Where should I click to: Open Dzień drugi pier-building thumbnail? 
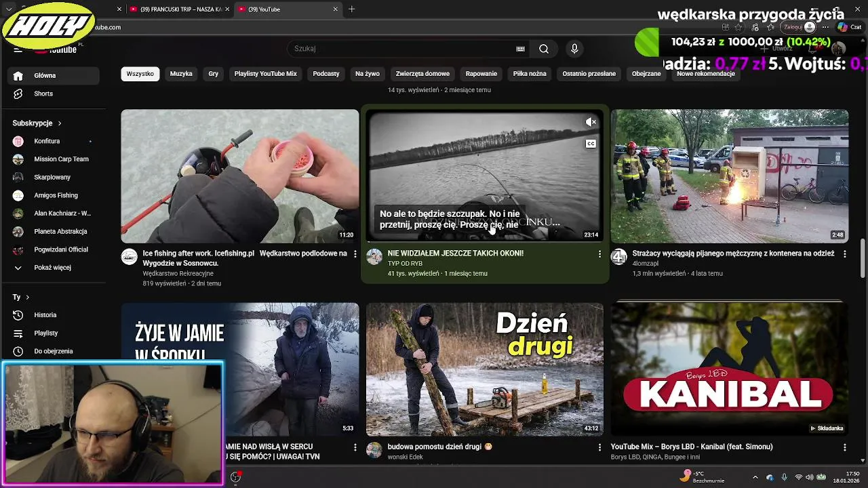coord(485,369)
